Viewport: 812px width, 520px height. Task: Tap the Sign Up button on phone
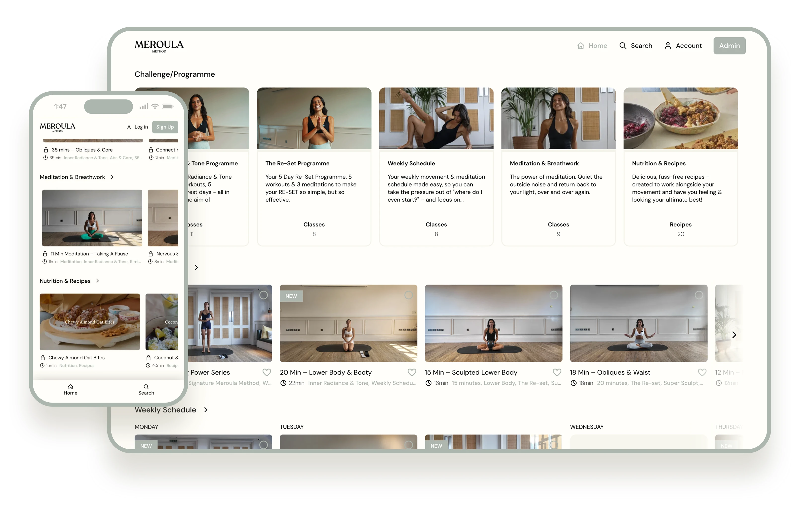[165, 127]
